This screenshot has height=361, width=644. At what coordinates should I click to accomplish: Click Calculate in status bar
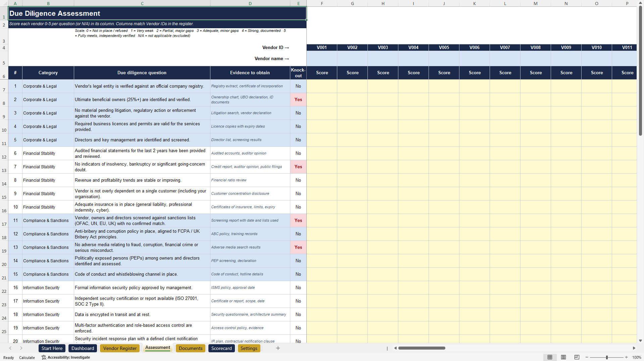[x=27, y=358]
